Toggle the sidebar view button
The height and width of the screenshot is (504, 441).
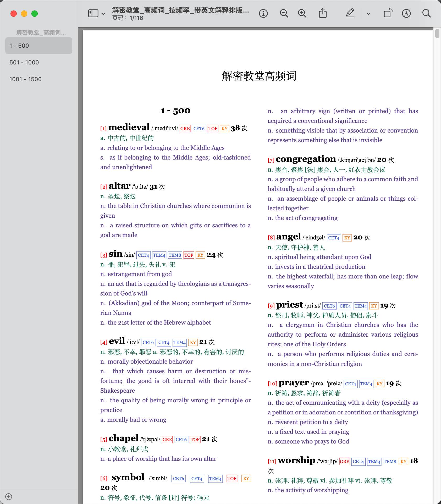coord(93,13)
